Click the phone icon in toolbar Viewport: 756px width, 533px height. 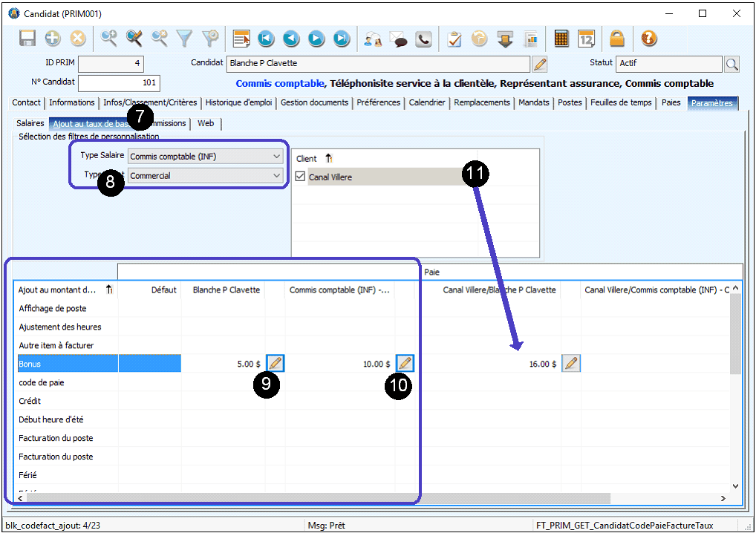click(x=423, y=39)
